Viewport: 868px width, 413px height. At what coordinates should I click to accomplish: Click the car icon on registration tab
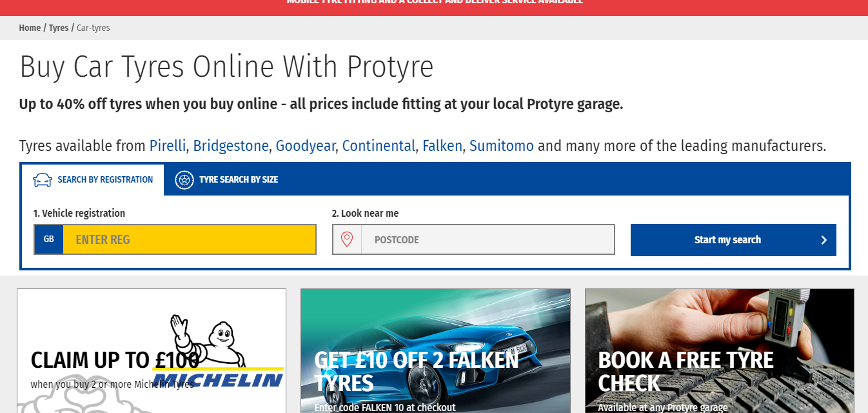click(x=43, y=180)
